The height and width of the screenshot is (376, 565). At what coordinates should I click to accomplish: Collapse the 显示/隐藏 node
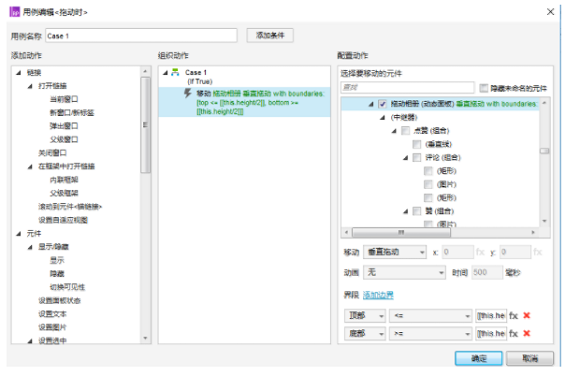pyautogui.click(x=30, y=247)
